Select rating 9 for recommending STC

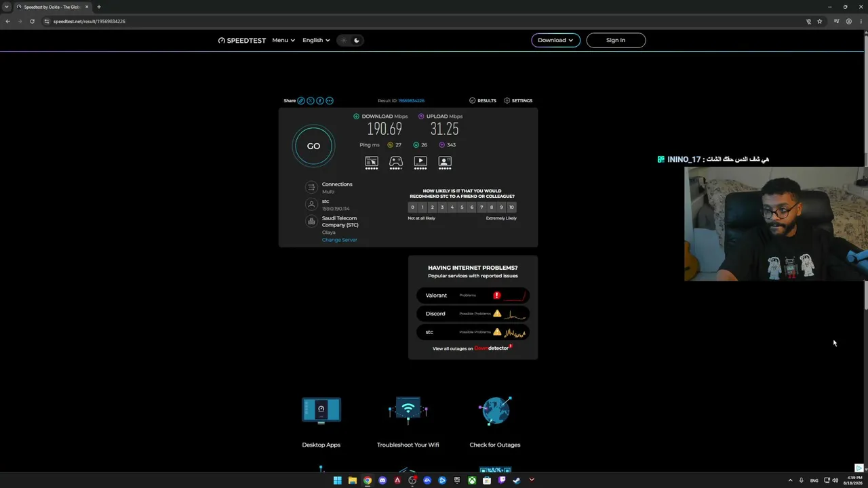(x=501, y=207)
